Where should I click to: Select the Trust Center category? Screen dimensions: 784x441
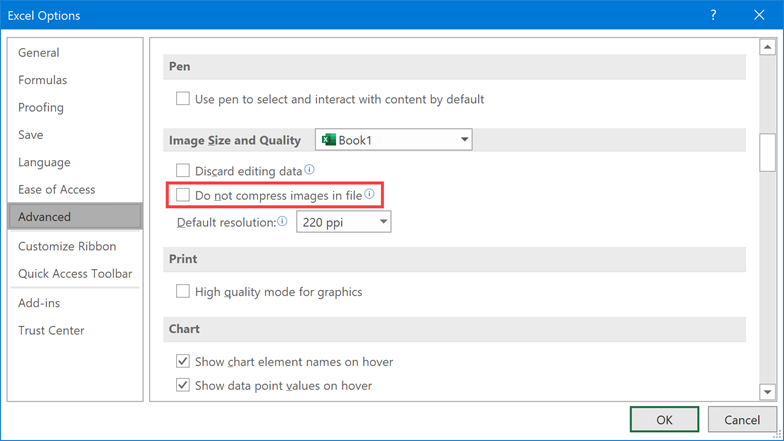click(x=51, y=330)
